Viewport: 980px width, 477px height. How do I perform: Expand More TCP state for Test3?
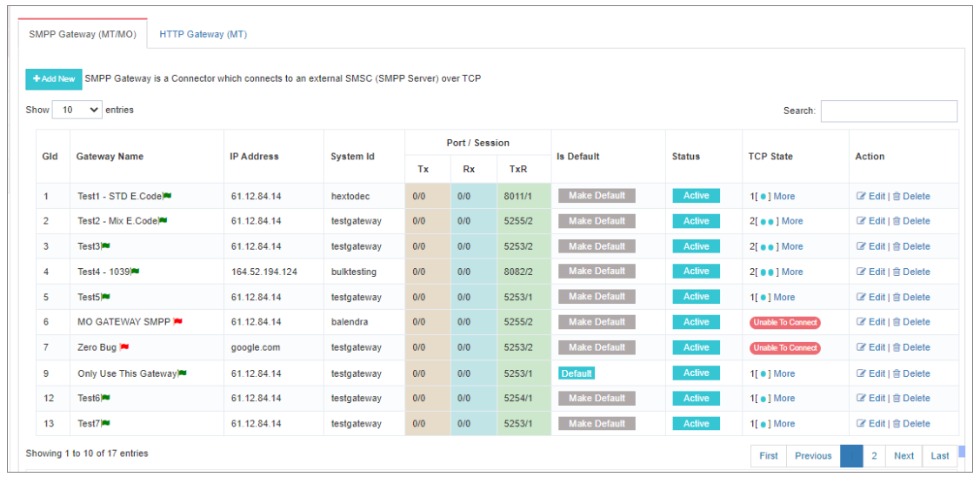pyautogui.click(x=792, y=246)
